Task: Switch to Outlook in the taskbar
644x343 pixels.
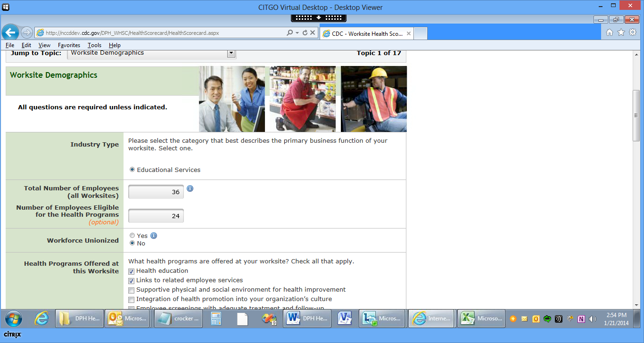Action: click(x=128, y=318)
